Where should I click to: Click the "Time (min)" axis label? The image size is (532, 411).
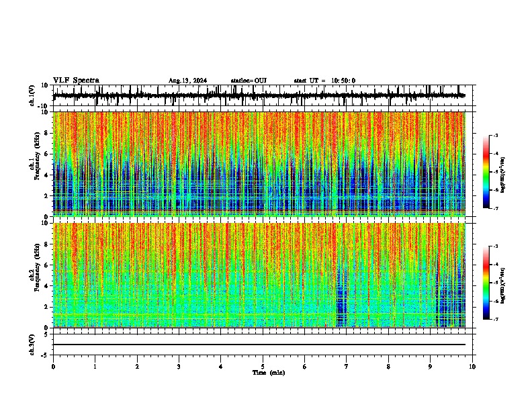click(269, 373)
